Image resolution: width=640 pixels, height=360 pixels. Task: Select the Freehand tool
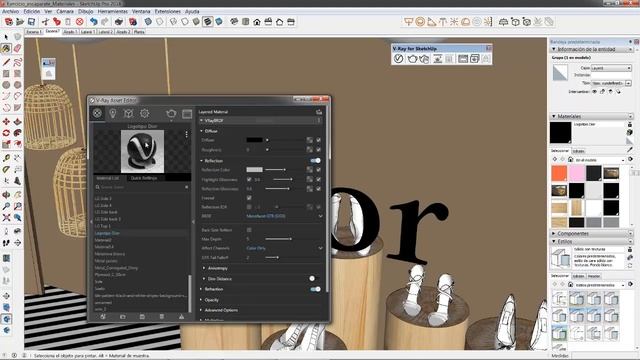[x=17, y=62]
